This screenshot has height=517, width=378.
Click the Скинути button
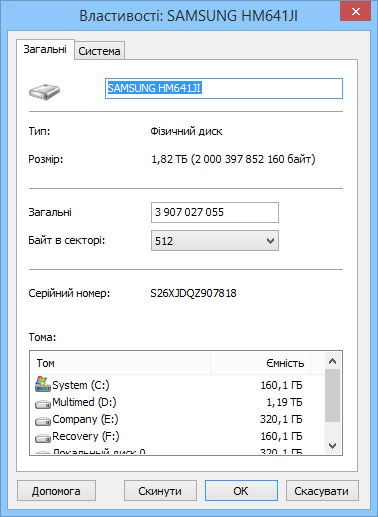160,491
